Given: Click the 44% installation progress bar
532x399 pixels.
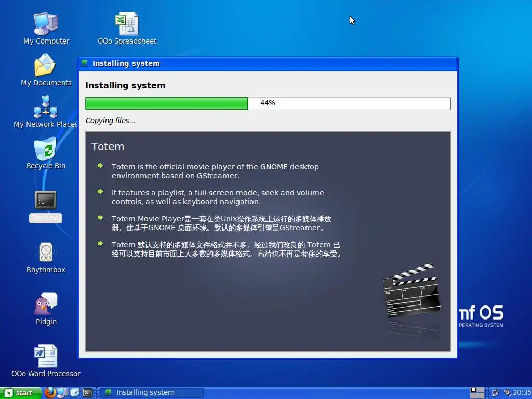Looking at the screenshot, I should pyautogui.click(x=268, y=103).
